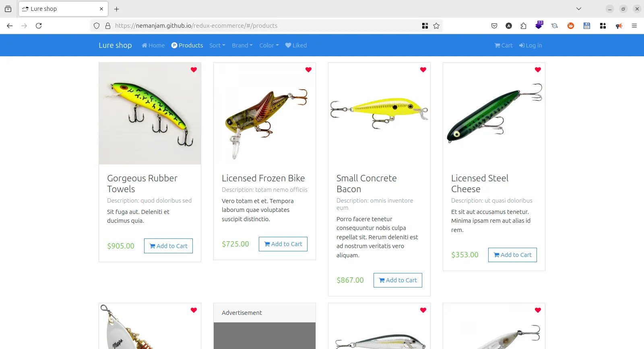Click the Log in icon link
Viewport: 644px width, 349px height.
[x=530, y=45]
